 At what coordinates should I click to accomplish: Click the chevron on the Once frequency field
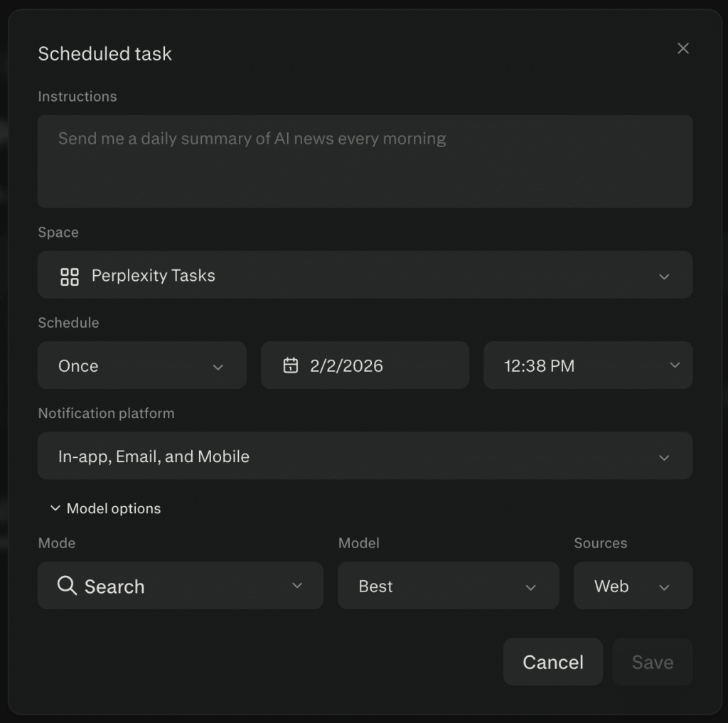[219, 365]
